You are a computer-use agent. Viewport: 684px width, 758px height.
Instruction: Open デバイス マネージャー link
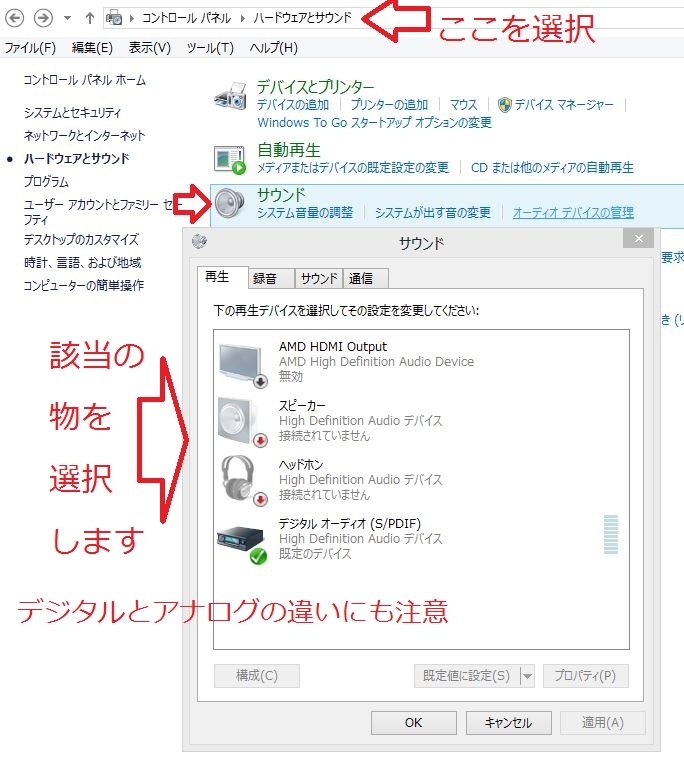[x=564, y=104]
